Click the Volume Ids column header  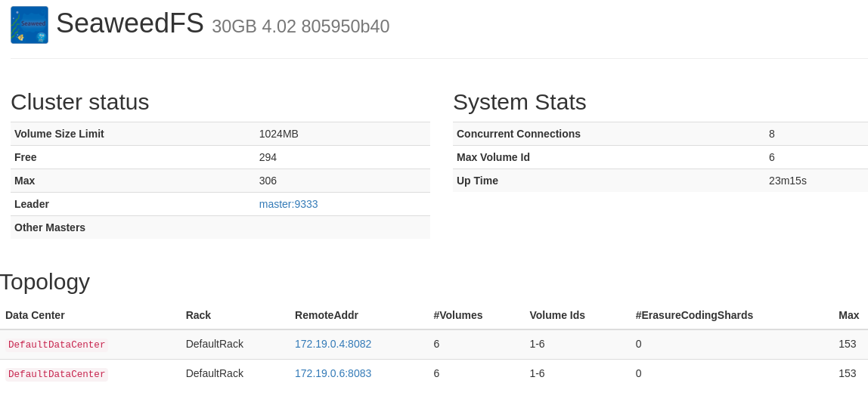[x=556, y=315]
